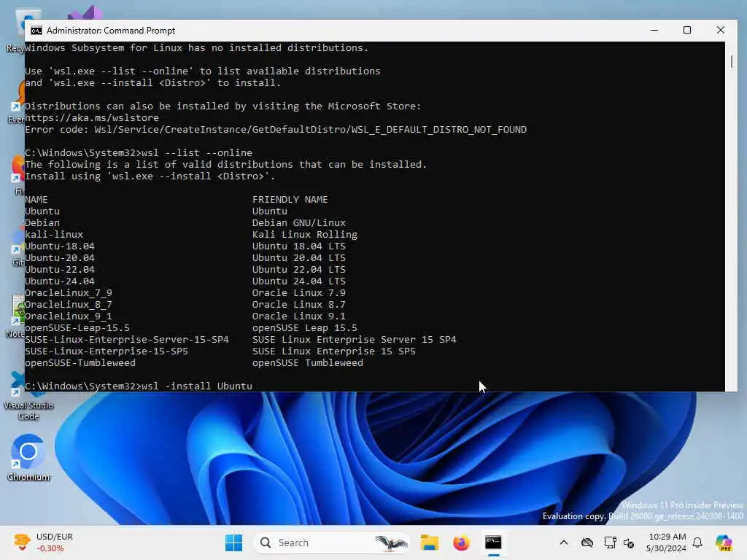The height and width of the screenshot is (560, 747).
Task: Click the taskbar Search box
Action: [x=332, y=542]
